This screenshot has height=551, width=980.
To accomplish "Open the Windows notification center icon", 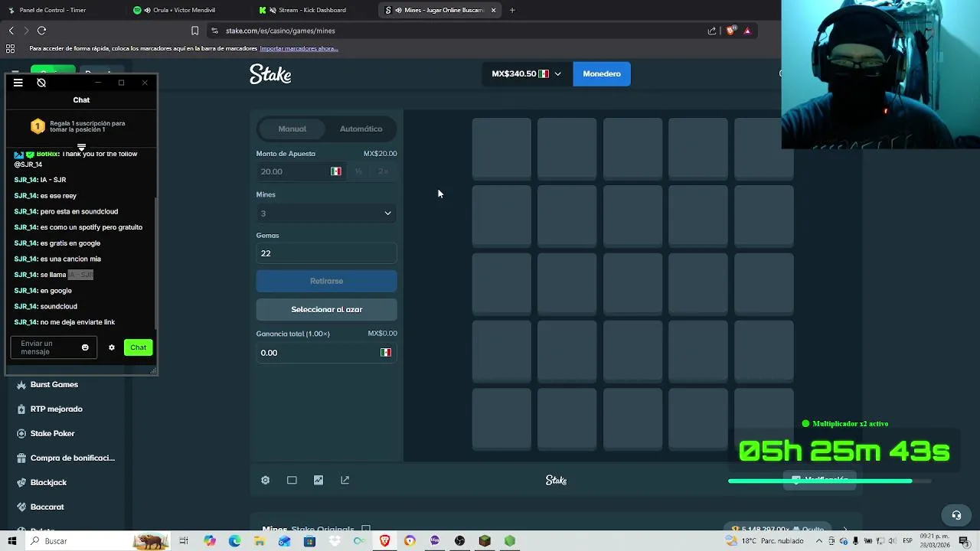I will pos(964,541).
